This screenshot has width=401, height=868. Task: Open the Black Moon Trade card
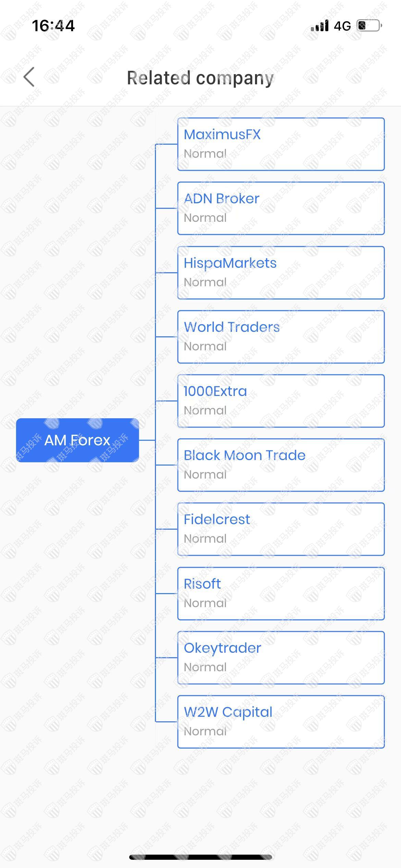pos(281,465)
